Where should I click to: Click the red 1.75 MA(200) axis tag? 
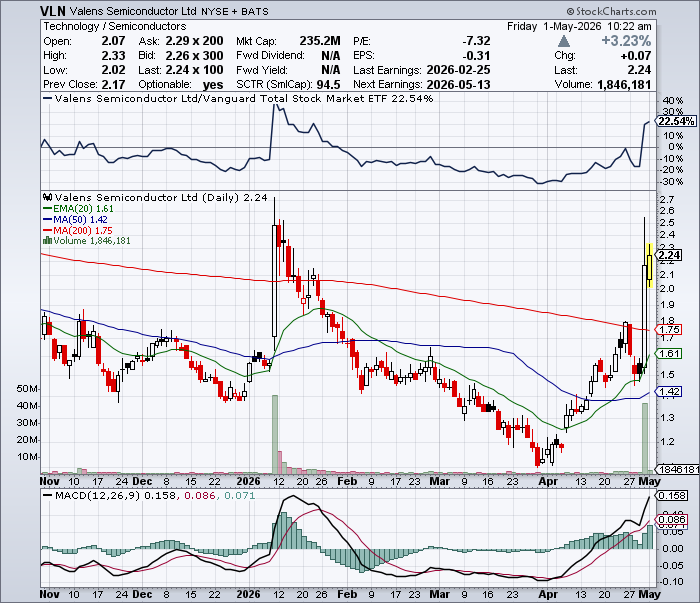tap(669, 330)
